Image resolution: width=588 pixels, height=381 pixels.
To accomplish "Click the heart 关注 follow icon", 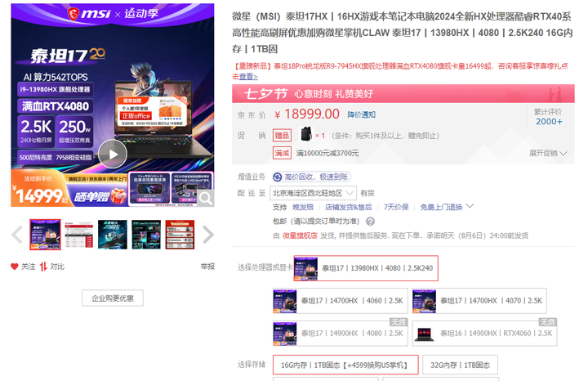I will pyautogui.click(x=15, y=267).
